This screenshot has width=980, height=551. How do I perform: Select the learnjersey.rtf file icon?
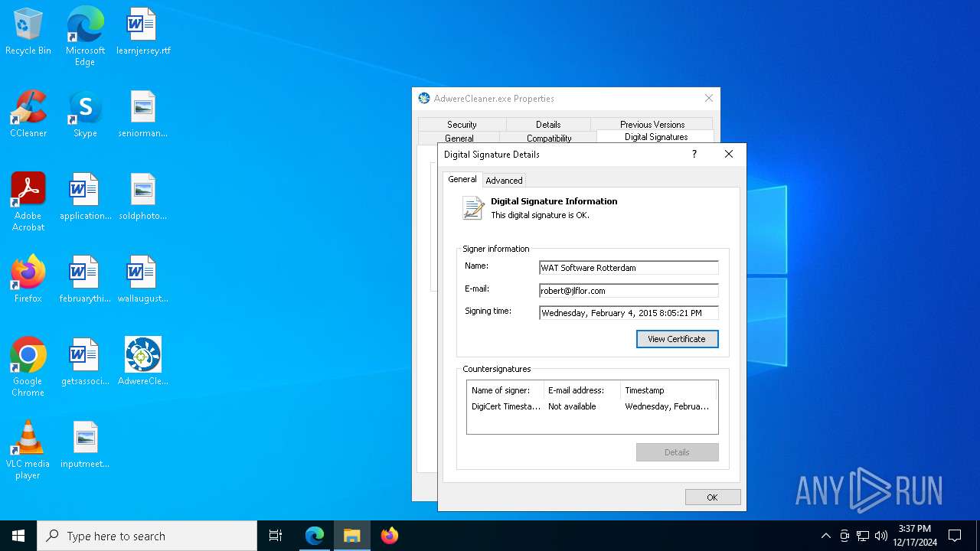tap(143, 31)
